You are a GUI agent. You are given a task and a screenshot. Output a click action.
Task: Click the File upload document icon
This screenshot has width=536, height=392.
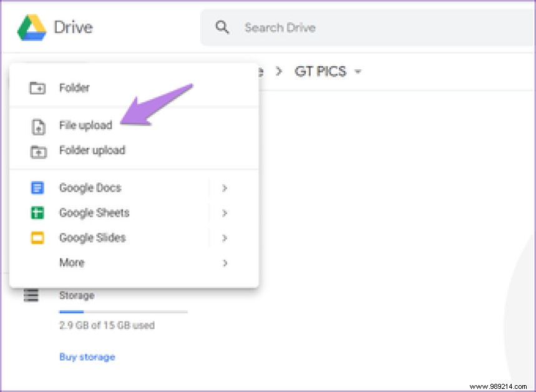click(x=39, y=125)
